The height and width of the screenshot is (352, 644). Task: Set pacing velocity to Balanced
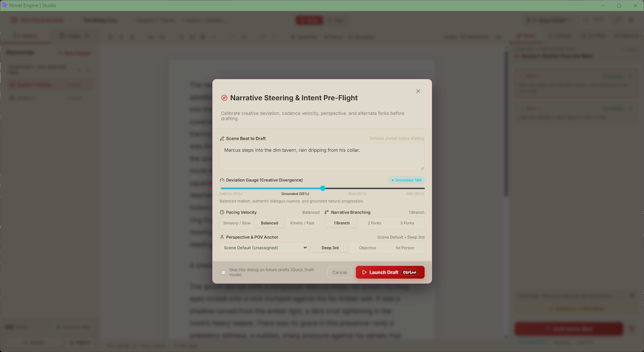tap(270, 223)
